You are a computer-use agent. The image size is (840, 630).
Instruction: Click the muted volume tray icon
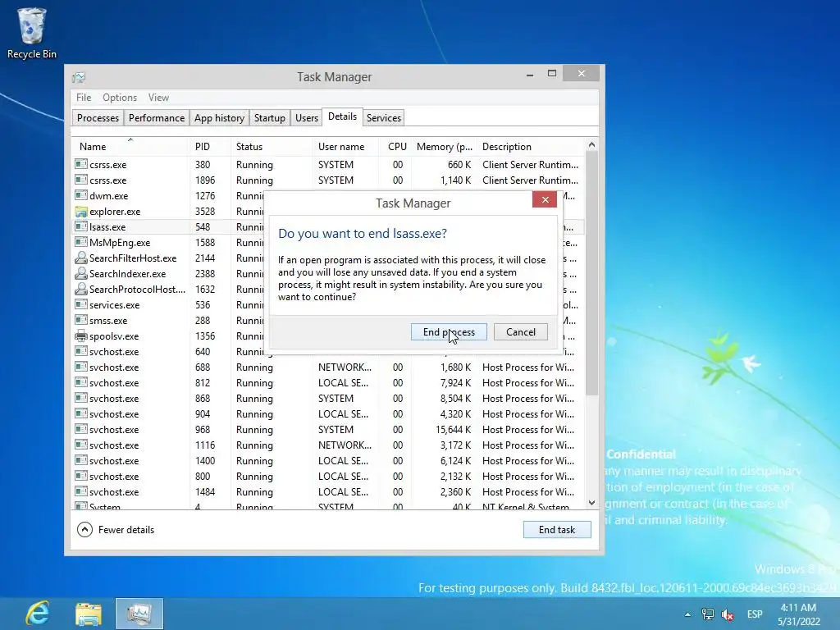728,614
